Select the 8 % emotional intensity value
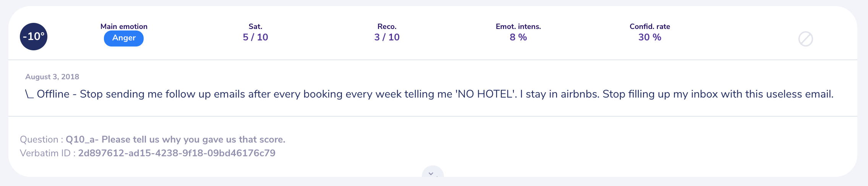The image size is (868, 186). tap(518, 37)
